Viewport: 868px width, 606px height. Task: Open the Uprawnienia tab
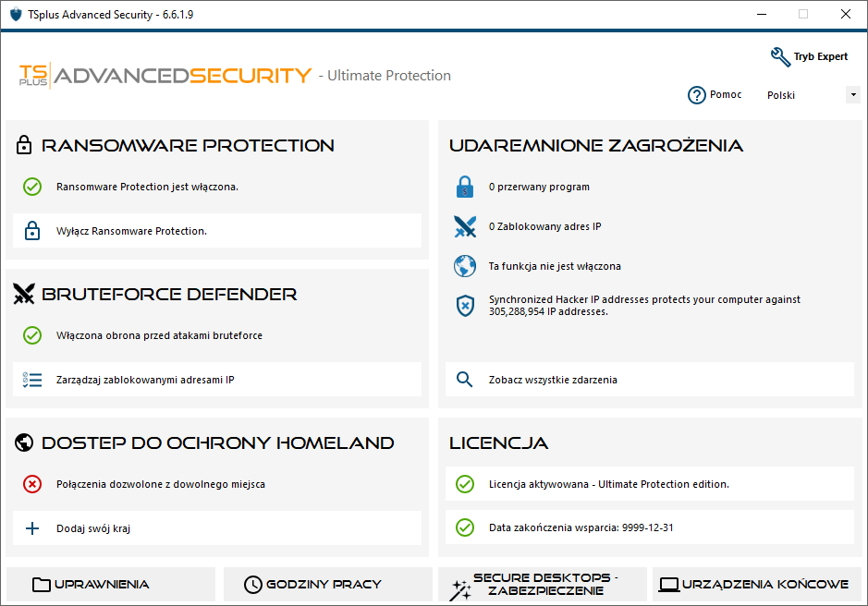point(111,585)
